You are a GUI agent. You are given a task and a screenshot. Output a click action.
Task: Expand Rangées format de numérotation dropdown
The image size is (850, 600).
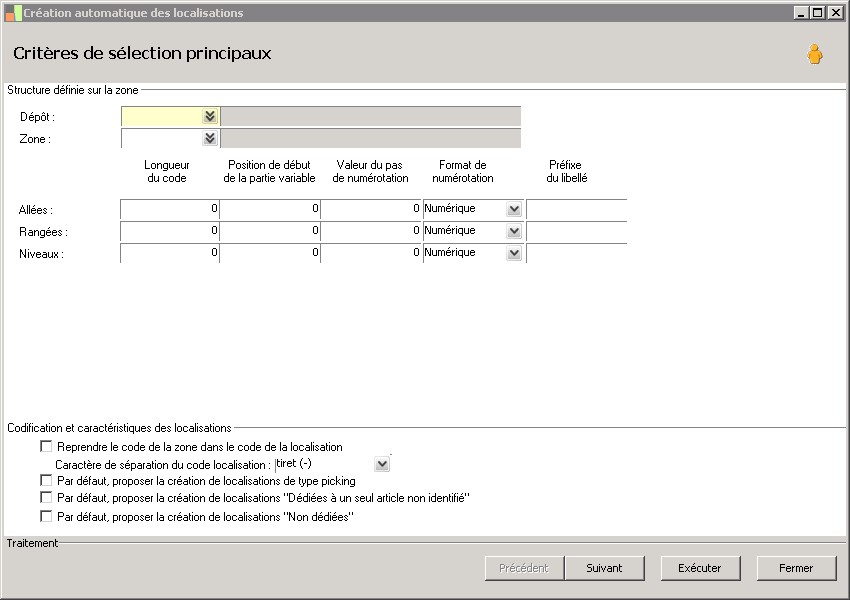pos(514,231)
